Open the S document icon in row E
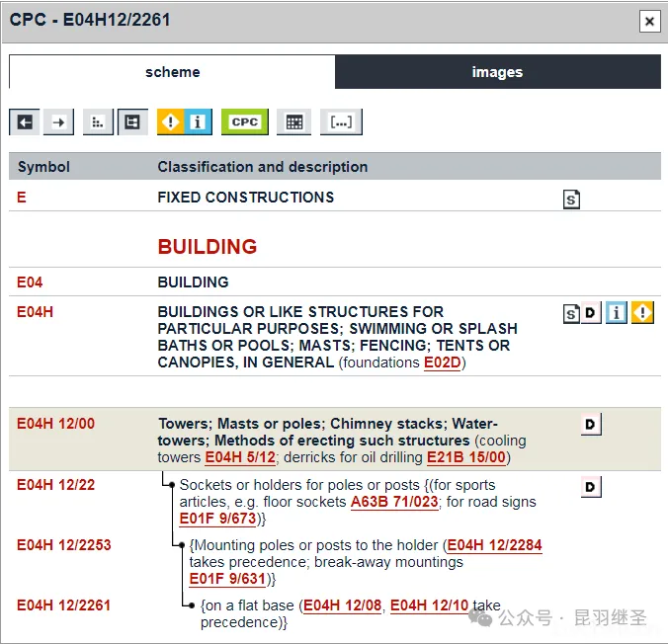This screenshot has height=644, width=668. 571,199
